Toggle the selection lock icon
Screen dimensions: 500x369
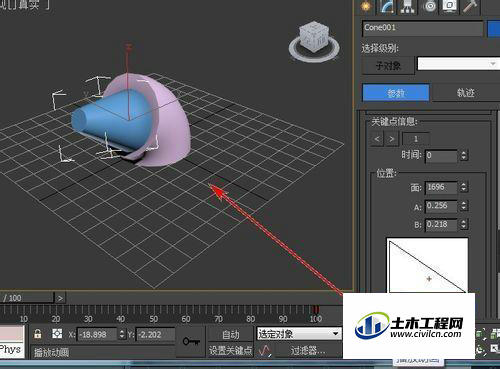point(38,334)
